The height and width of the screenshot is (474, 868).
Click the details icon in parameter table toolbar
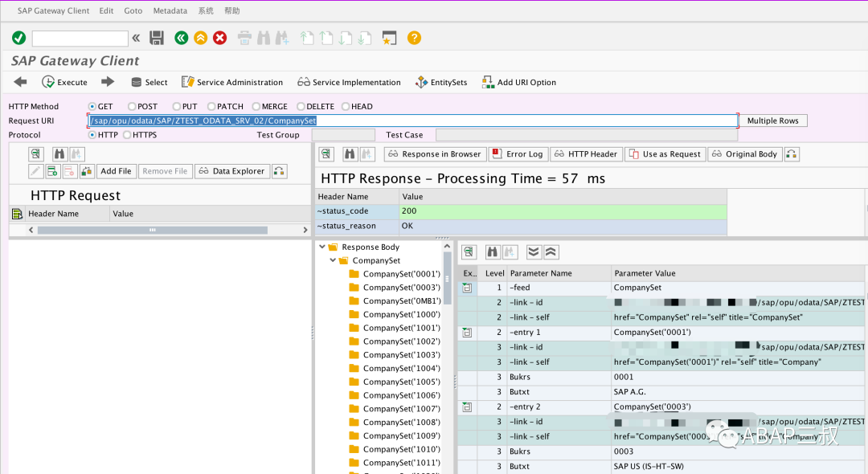pyautogui.click(x=469, y=252)
